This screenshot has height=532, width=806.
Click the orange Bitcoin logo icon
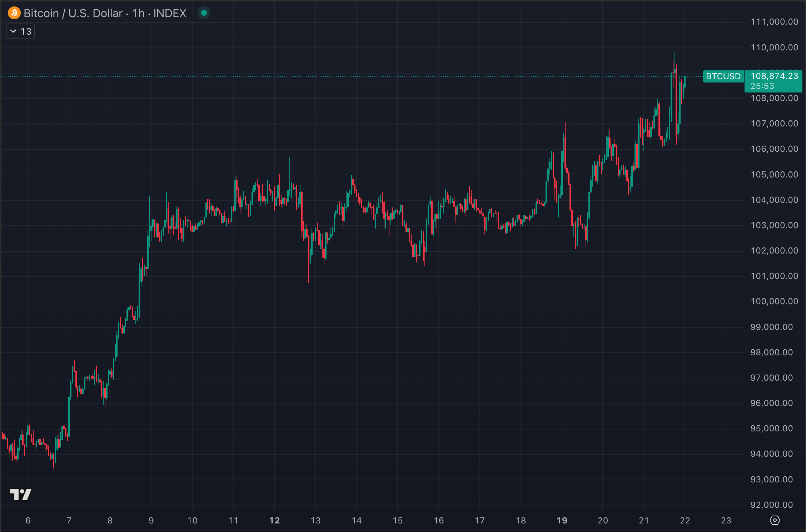tap(14, 13)
